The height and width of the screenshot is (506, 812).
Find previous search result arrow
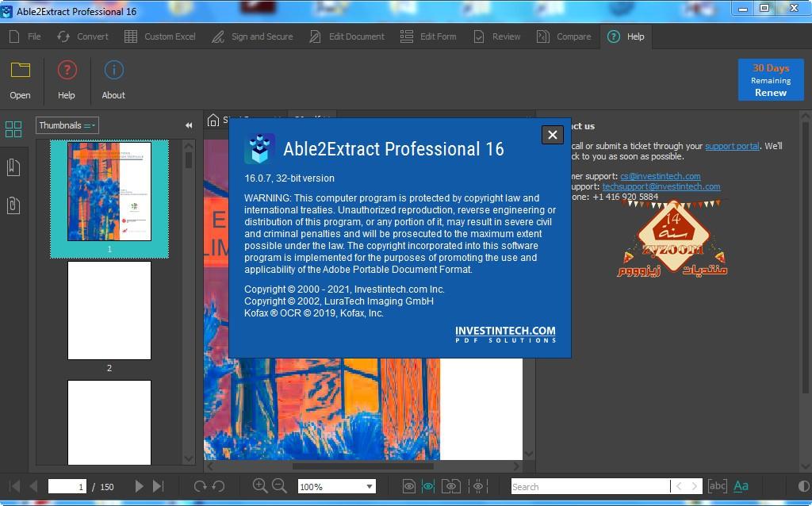click(679, 486)
